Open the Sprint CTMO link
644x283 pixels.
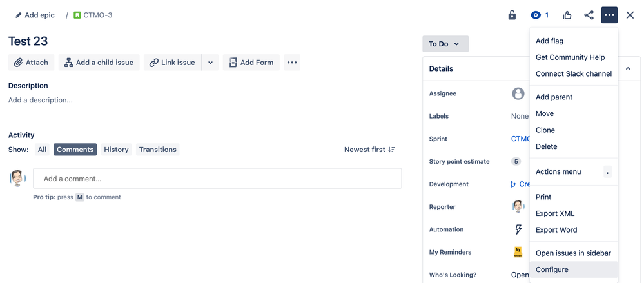coord(520,139)
